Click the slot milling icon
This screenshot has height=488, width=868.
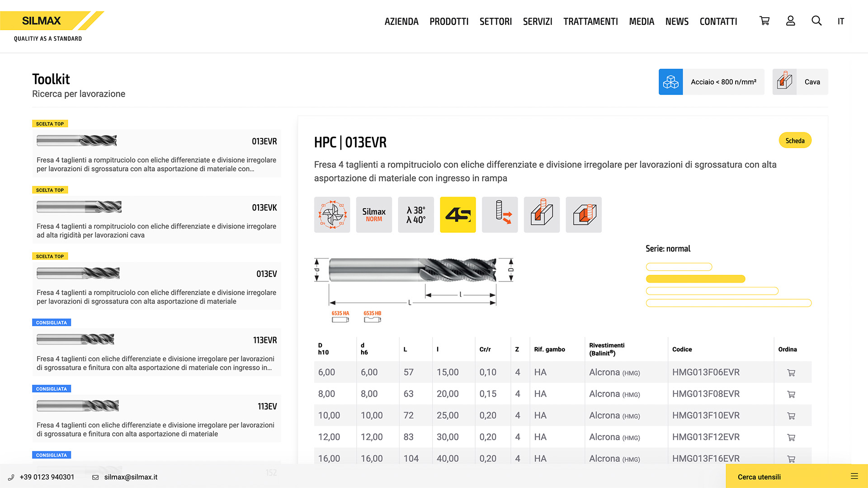click(542, 215)
